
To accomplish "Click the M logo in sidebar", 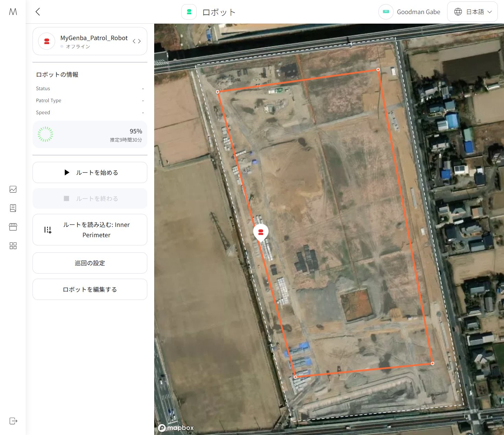I will pyautogui.click(x=13, y=12).
